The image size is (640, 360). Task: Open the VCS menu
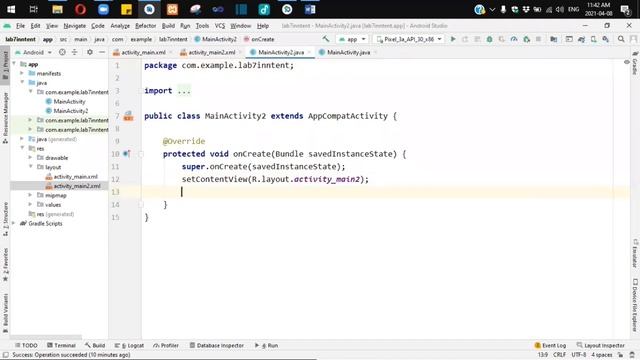220,26
